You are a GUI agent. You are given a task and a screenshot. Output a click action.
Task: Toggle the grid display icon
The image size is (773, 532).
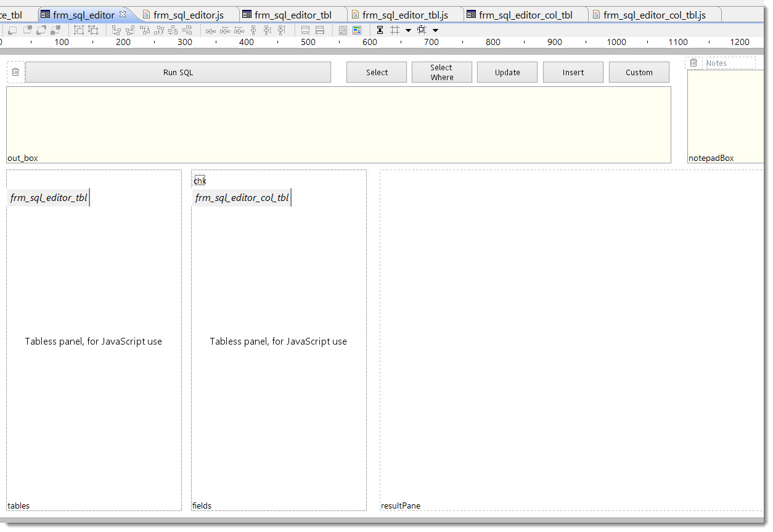pos(395,30)
